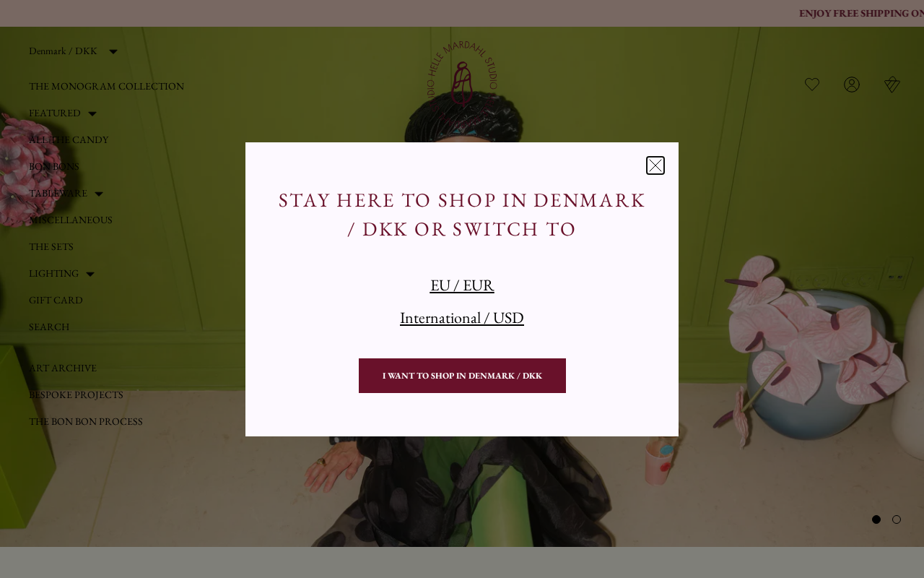
Task: Click I Want to Shop in Denmark button
Action: click(462, 376)
